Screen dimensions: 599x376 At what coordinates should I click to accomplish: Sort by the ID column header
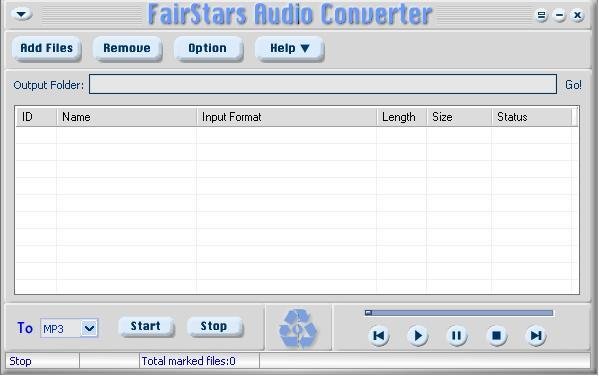36,117
